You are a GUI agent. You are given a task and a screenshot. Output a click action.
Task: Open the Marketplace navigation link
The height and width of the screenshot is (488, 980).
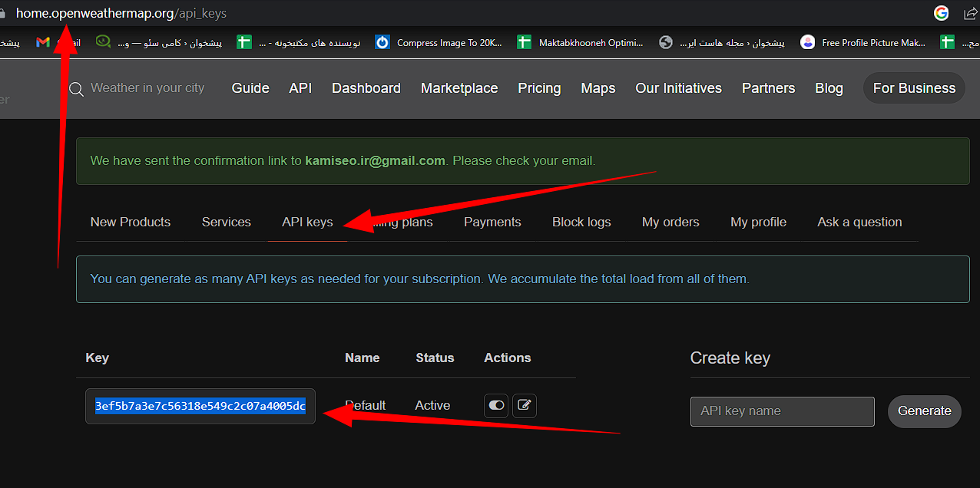(459, 88)
